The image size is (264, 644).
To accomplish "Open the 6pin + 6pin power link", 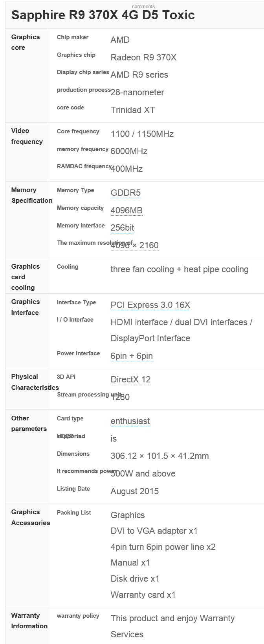I will [131, 356].
